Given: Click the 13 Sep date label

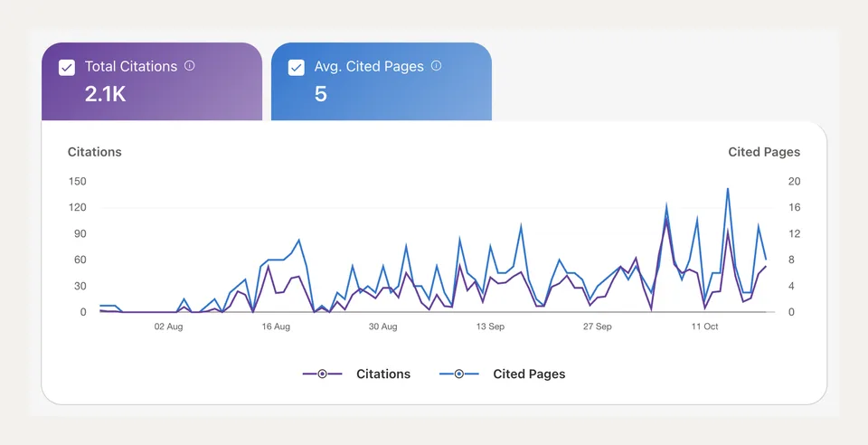Looking at the screenshot, I should point(490,327).
